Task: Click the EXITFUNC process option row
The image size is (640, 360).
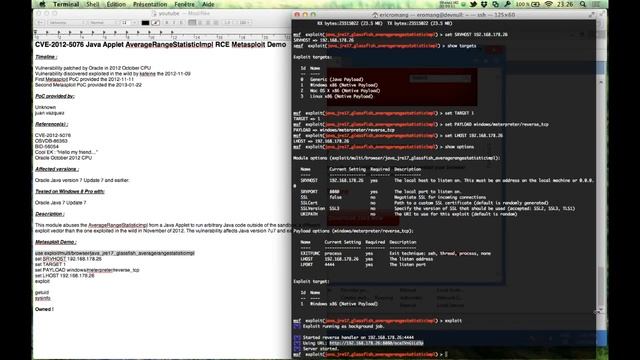Action: click(x=396, y=253)
